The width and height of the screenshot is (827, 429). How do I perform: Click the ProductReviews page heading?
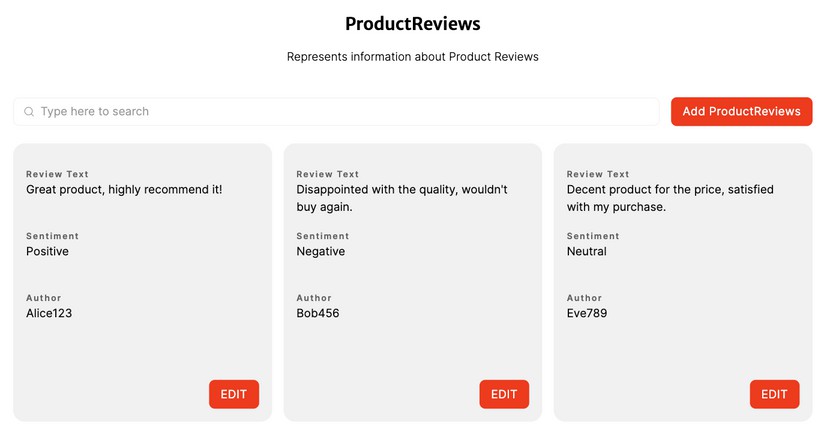(x=413, y=24)
